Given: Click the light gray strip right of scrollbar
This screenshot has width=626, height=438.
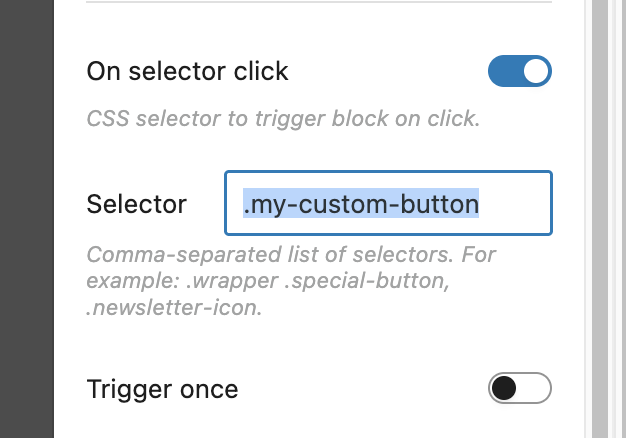Looking at the screenshot, I should coord(619,220).
